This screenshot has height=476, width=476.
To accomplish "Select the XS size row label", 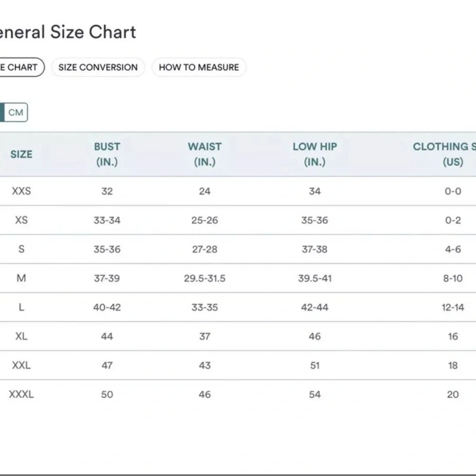I will [x=21, y=220].
